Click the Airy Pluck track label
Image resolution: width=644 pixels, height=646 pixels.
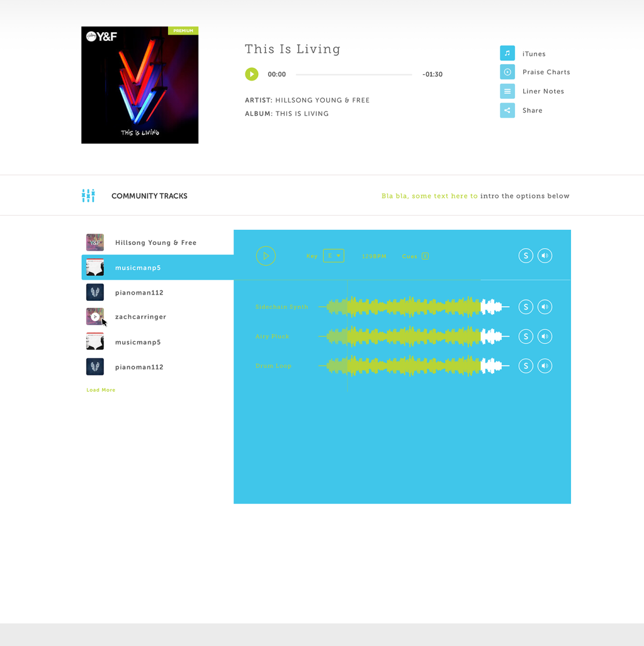tap(272, 336)
